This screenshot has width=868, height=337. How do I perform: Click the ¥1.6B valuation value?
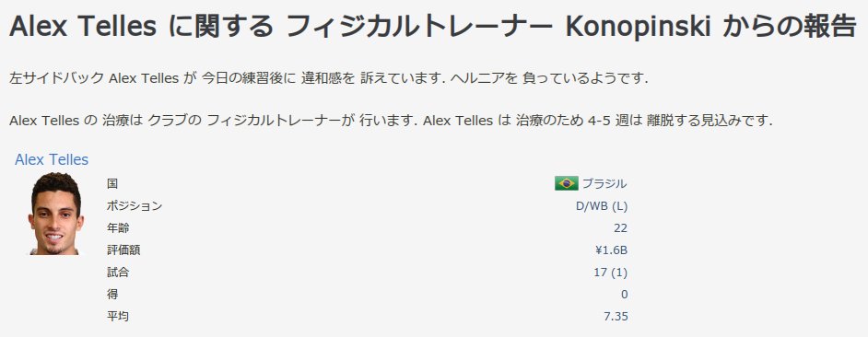coord(612,250)
